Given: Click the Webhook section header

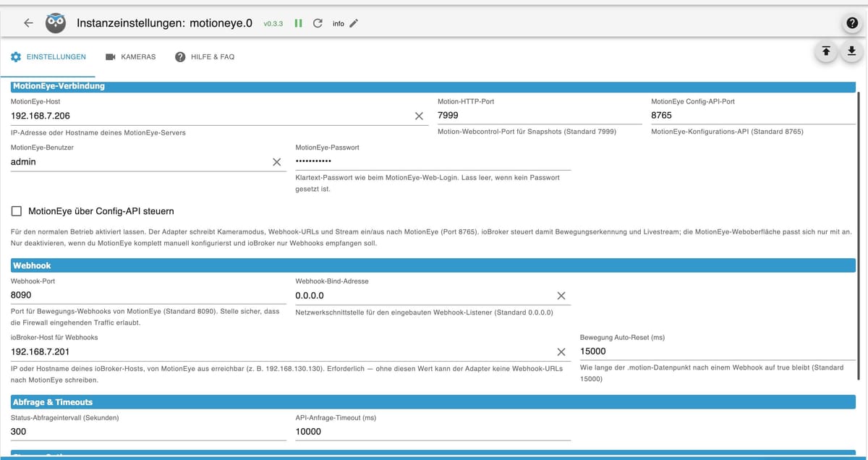Looking at the screenshot, I should (x=433, y=266).
